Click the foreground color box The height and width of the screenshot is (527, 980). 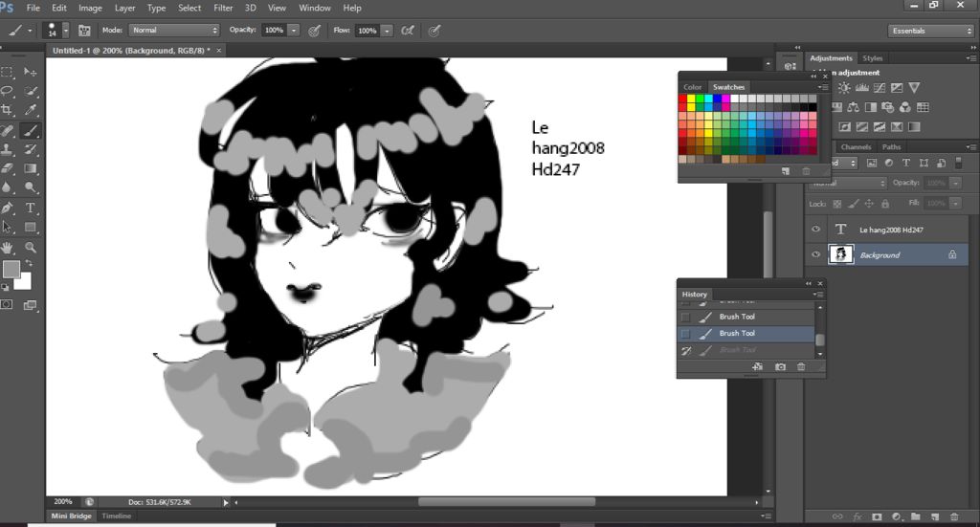tap(11, 269)
